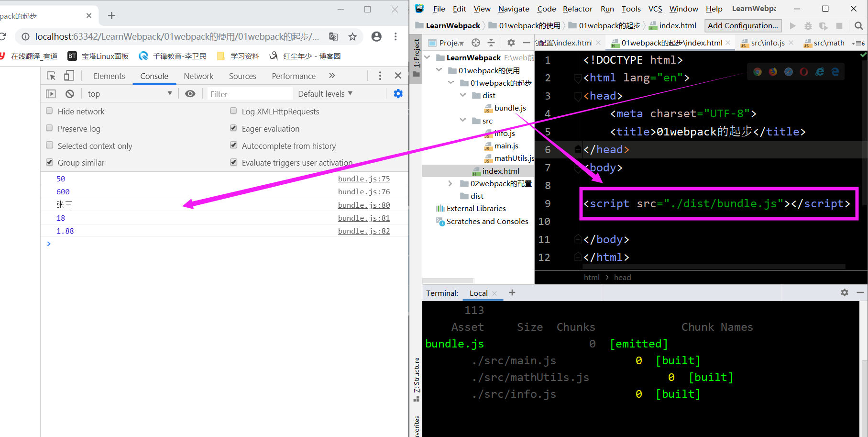
Task: Switch to the Network tab in DevTools
Action: point(198,76)
